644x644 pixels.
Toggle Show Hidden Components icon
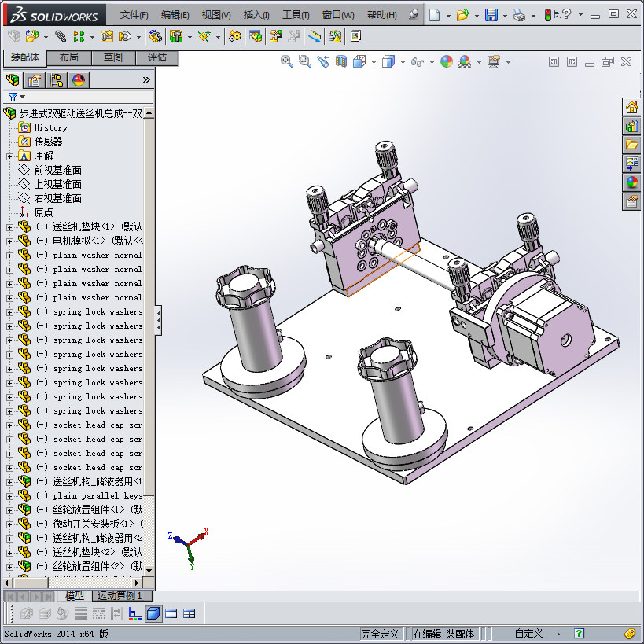(x=155, y=36)
